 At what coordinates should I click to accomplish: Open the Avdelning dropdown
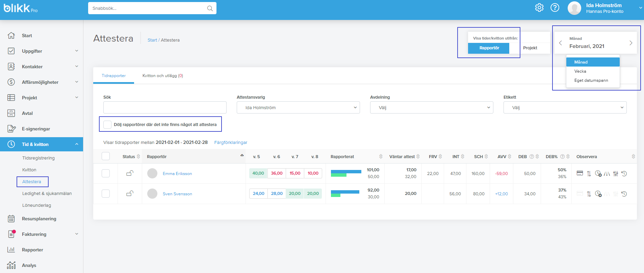432,107
